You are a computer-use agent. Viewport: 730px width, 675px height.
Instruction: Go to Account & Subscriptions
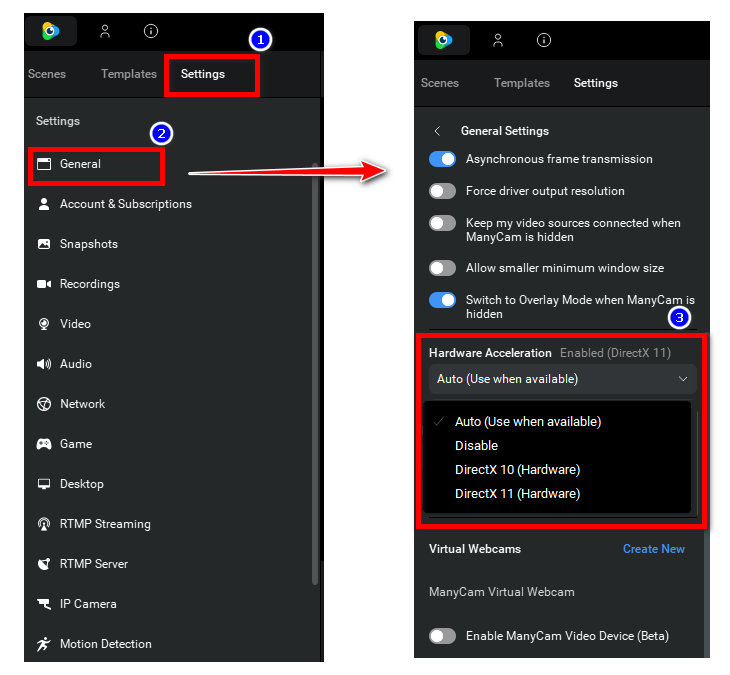click(125, 204)
